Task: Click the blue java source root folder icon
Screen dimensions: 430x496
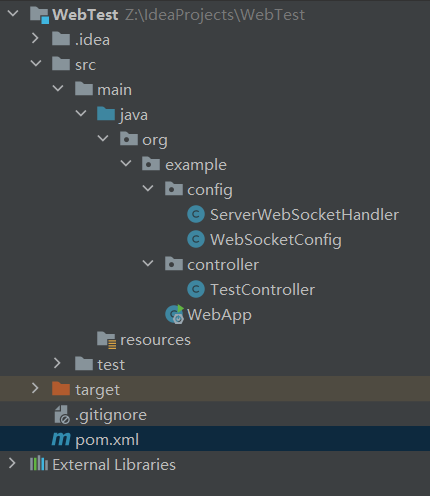Action: [106, 114]
